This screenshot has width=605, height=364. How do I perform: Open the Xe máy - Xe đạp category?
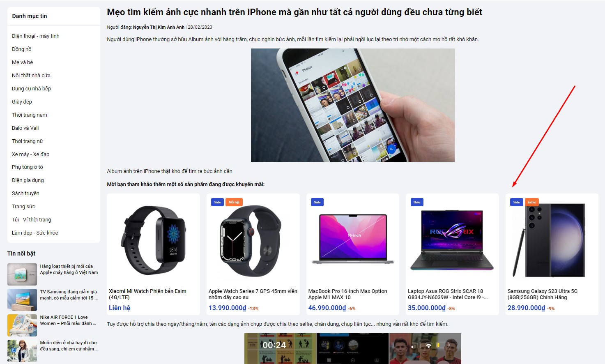31,154
